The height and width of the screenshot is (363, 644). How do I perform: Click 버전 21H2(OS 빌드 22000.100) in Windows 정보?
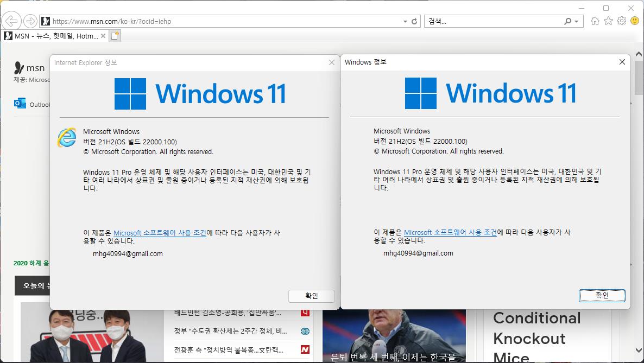click(420, 141)
